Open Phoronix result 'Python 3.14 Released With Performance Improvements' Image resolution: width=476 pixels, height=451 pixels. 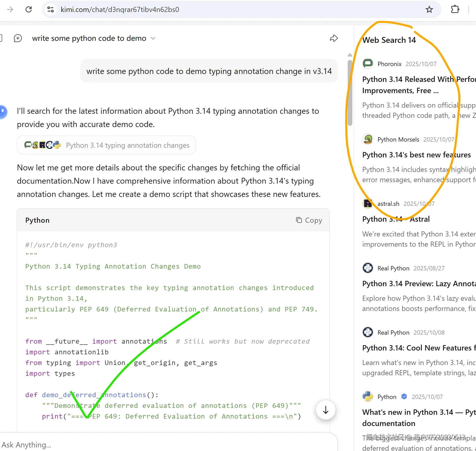pyautogui.click(x=419, y=85)
